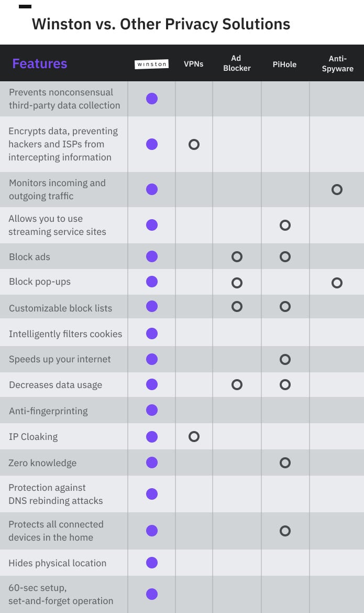Screen dimensions: 364x613
Task: Click the purple Features heading
Action: pyautogui.click(x=40, y=63)
